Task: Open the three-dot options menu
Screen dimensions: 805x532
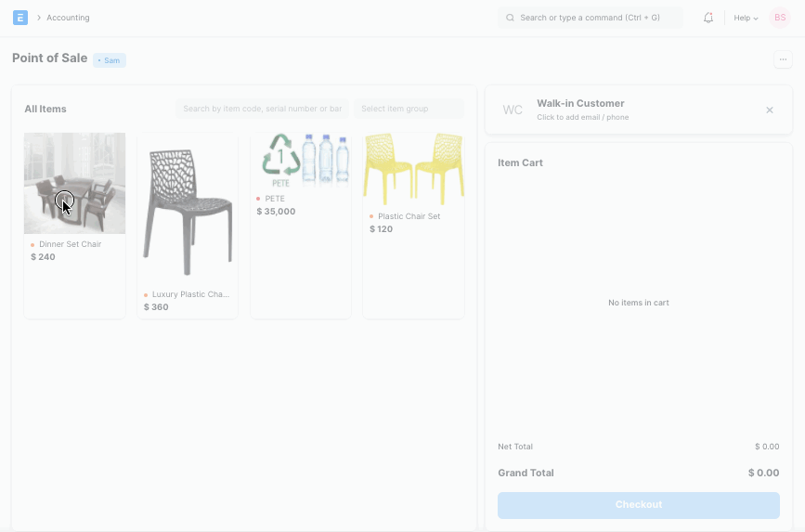Action: pos(783,59)
